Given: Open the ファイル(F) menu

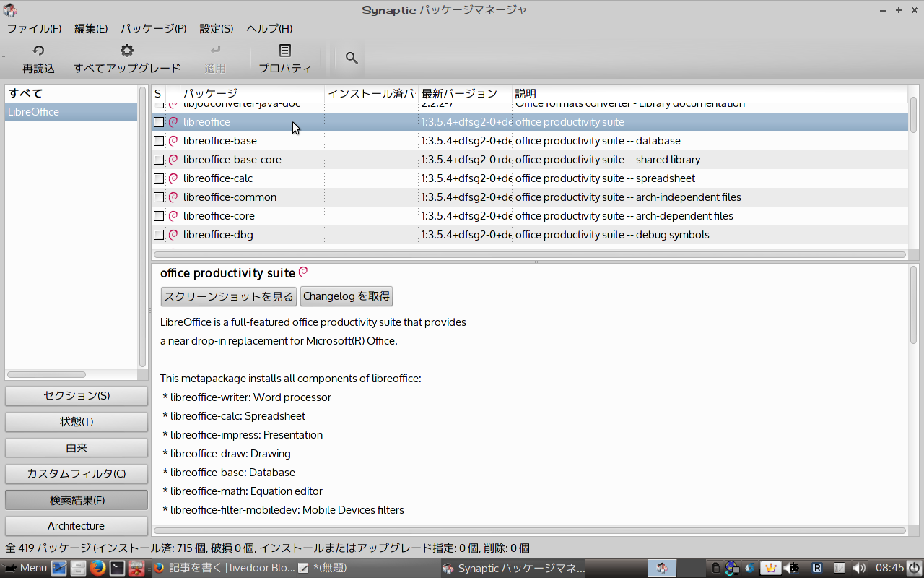Looking at the screenshot, I should (x=34, y=28).
